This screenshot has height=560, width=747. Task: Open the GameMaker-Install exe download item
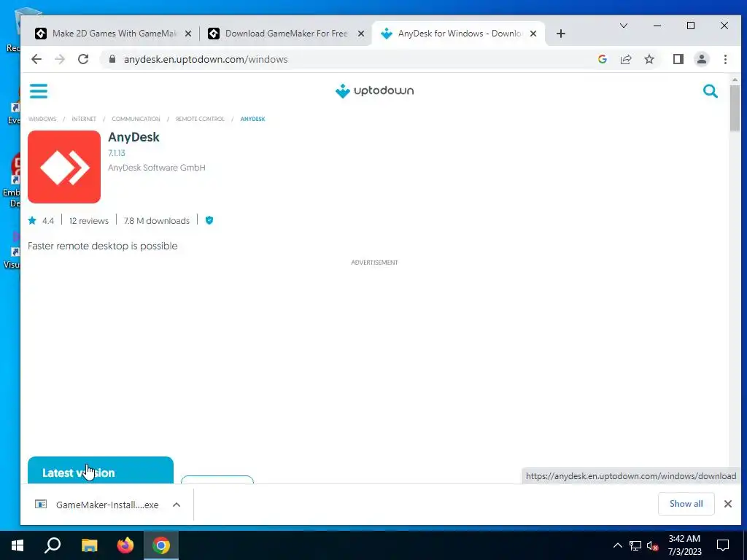(x=98, y=505)
